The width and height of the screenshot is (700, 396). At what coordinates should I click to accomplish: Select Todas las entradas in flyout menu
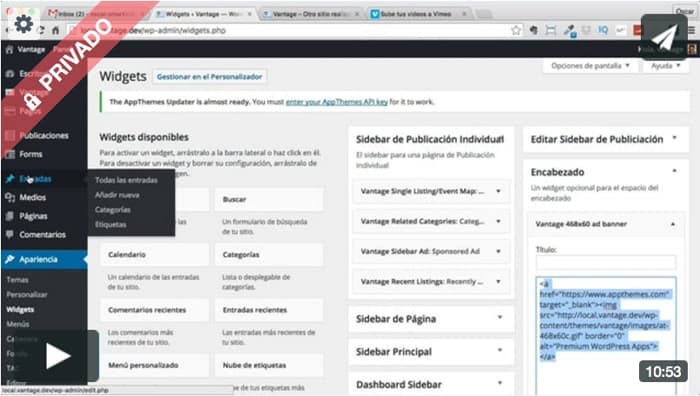coord(126,180)
